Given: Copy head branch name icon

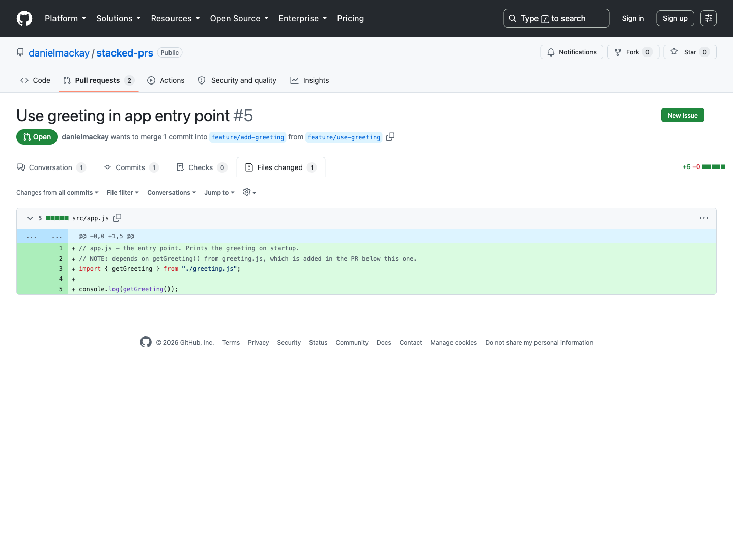Looking at the screenshot, I should pos(390,137).
